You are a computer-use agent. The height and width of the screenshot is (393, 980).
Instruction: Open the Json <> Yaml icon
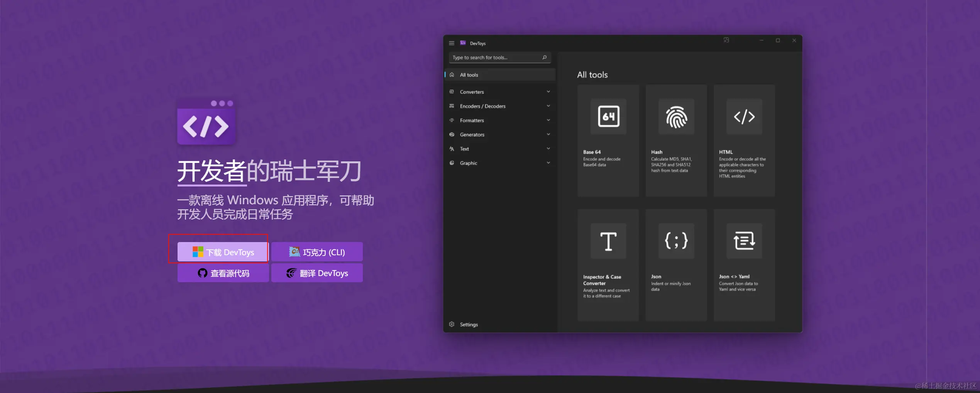click(x=744, y=241)
